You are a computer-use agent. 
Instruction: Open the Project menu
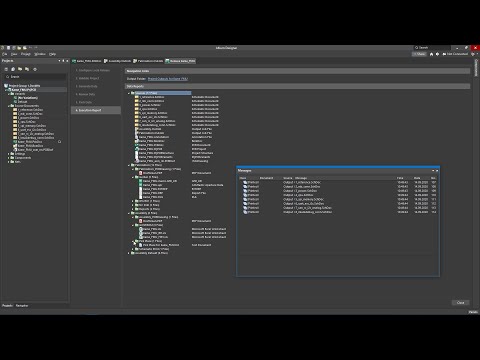[x=26, y=54]
